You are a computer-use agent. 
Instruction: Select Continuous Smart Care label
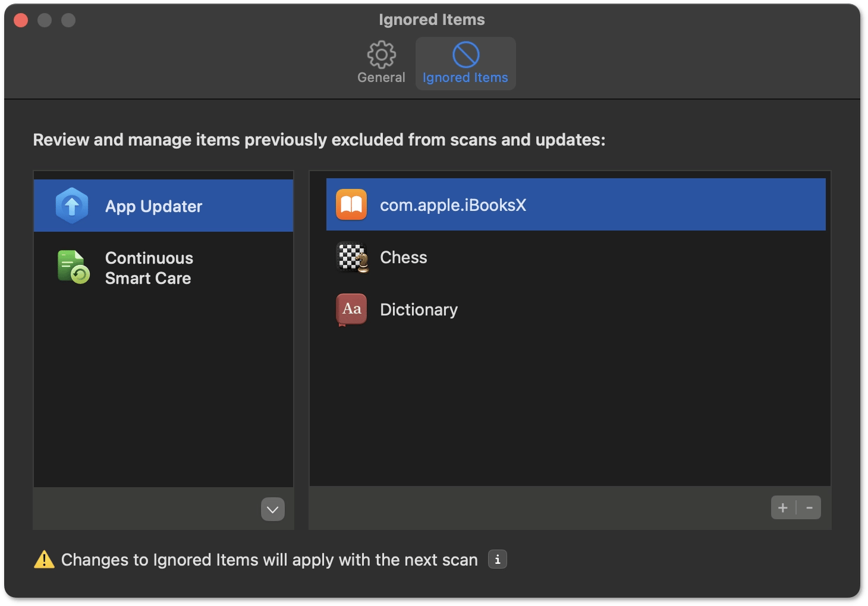click(x=149, y=268)
